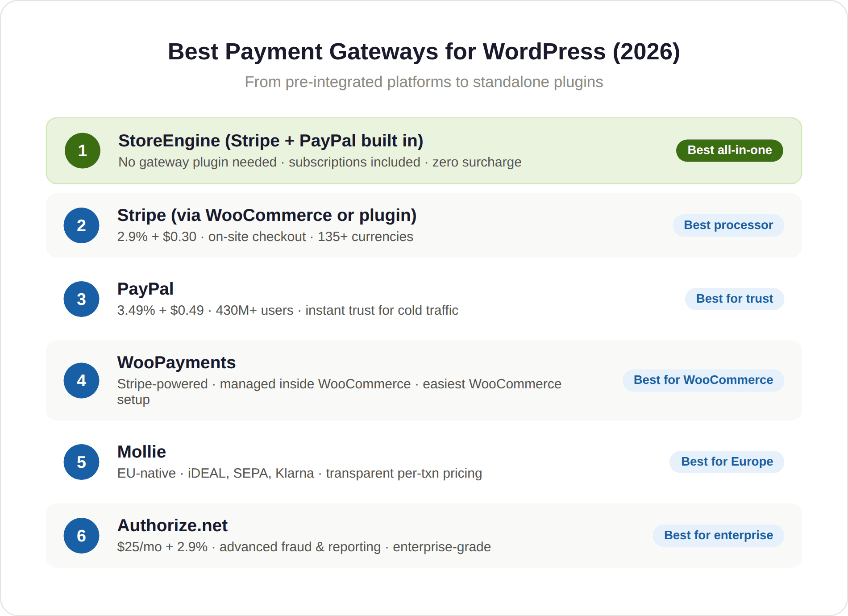Image resolution: width=848 pixels, height=616 pixels.
Task: Click the green number 1 circle
Action: click(83, 150)
